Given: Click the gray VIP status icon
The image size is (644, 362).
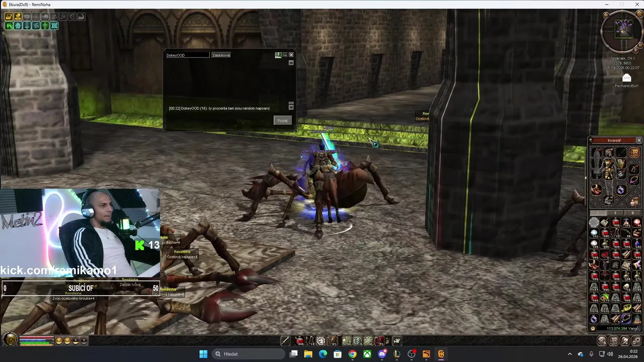Looking at the screenshot, I should click(x=27, y=17).
